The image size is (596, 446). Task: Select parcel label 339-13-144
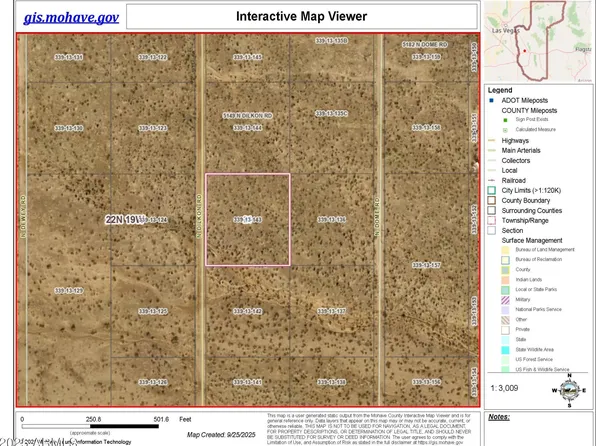(x=247, y=128)
